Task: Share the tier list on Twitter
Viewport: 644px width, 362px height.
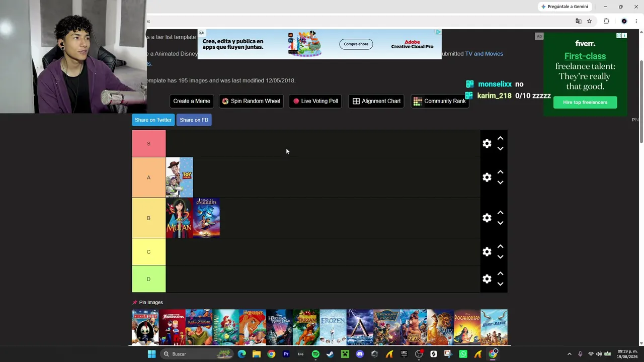Action: pyautogui.click(x=153, y=120)
